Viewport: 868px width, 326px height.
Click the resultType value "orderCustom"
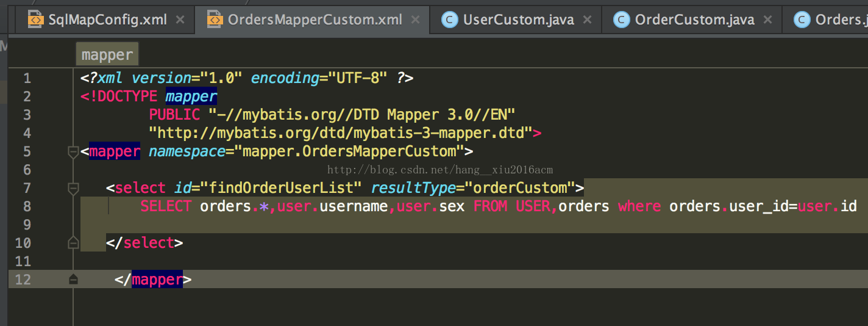pos(520,188)
